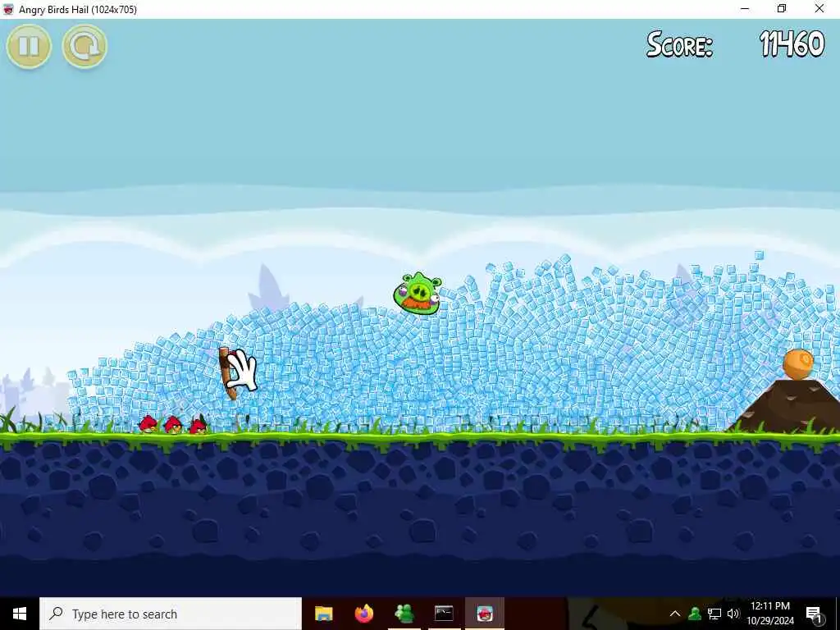The image size is (840, 630).
Task: Minimize the Angry Birds Hail window
Action: click(745, 9)
